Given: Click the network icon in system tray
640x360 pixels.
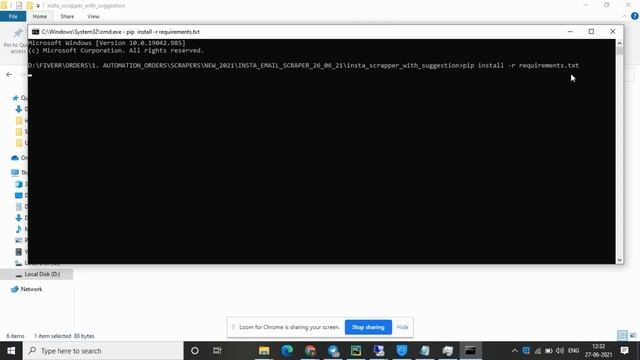Looking at the screenshot, I should click(x=538, y=351).
